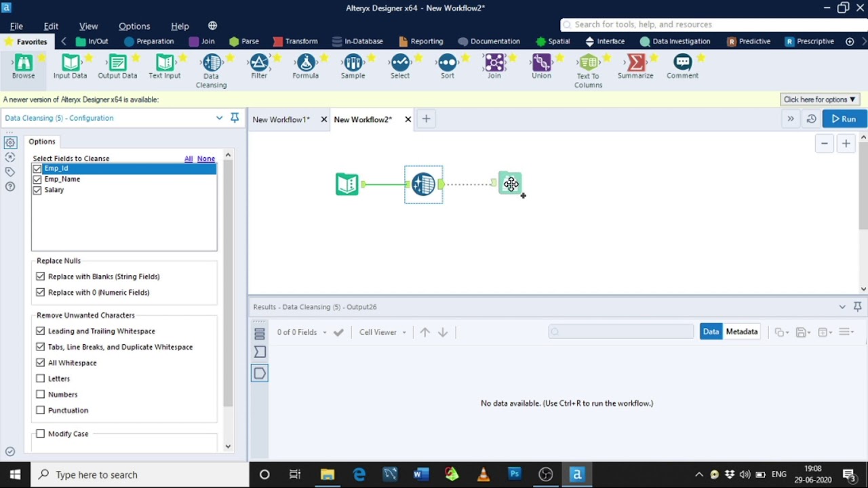Enable removing Punctuation
Viewport: 868px width, 488px height.
pyautogui.click(x=41, y=410)
